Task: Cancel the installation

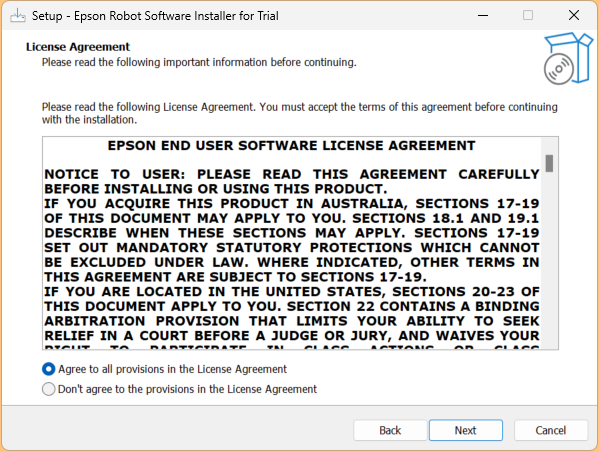Action: [x=550, y=430]
